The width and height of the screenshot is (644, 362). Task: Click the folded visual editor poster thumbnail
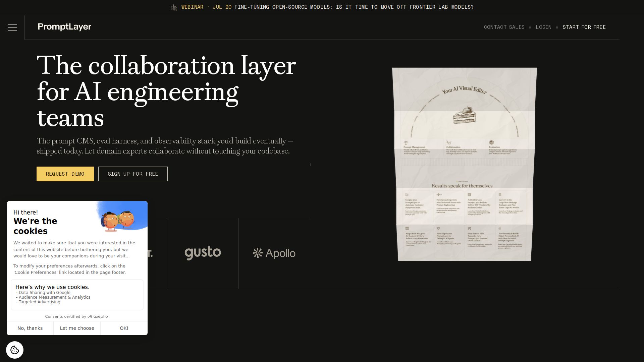click(465, 164)
